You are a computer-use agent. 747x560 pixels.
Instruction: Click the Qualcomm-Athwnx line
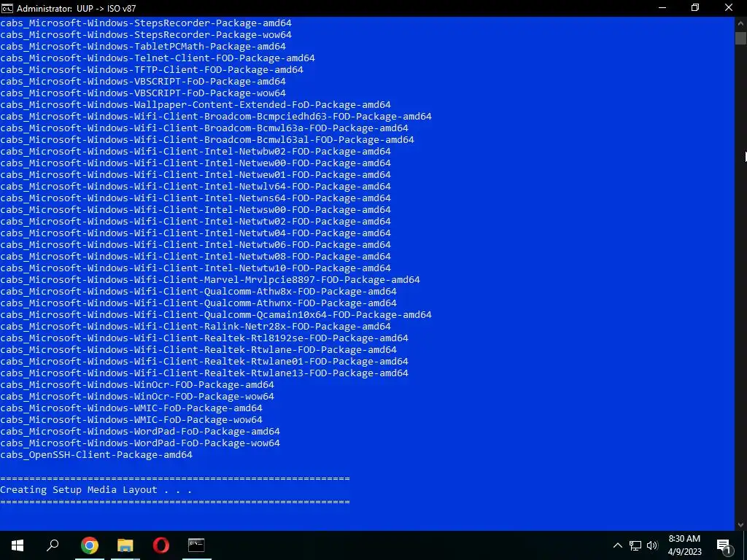click(198, 303)
